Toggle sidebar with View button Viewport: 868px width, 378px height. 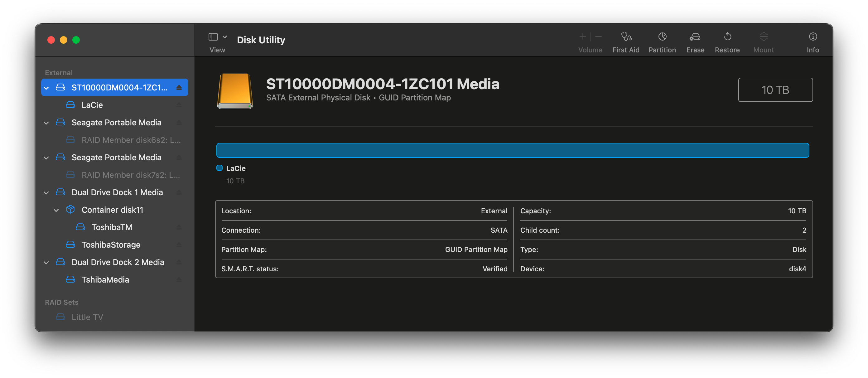(213, 36)
